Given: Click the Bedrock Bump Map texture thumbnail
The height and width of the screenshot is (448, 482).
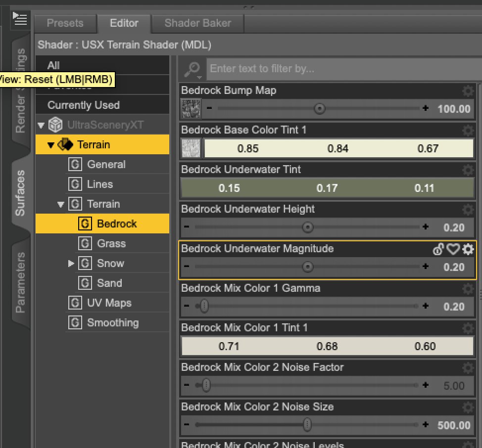Looking at the screenshot, I should (x=191, y=108).
